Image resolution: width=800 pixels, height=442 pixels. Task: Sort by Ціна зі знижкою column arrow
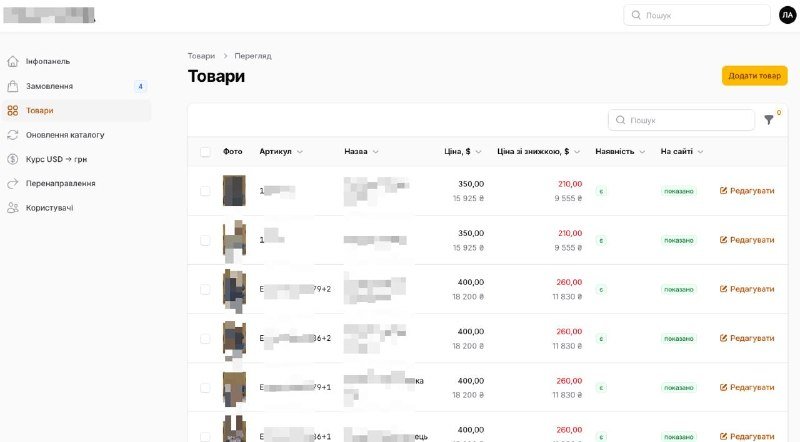[x=577, y=152]
